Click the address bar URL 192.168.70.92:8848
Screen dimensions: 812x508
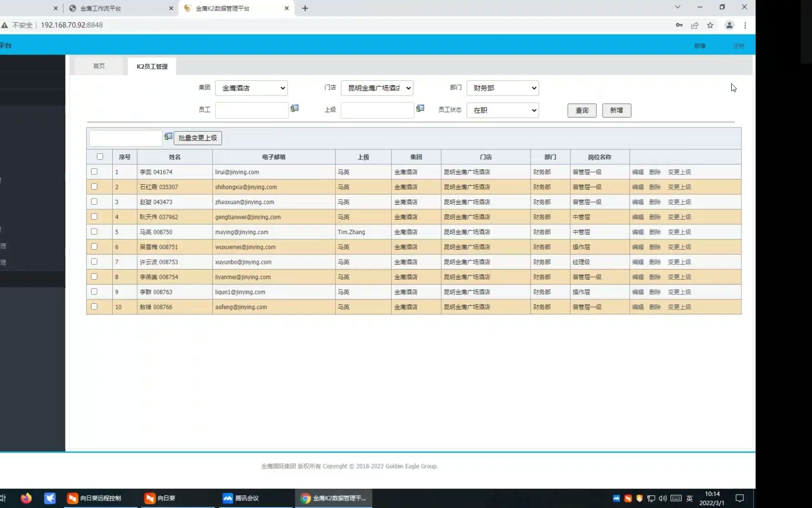(71, 25)
